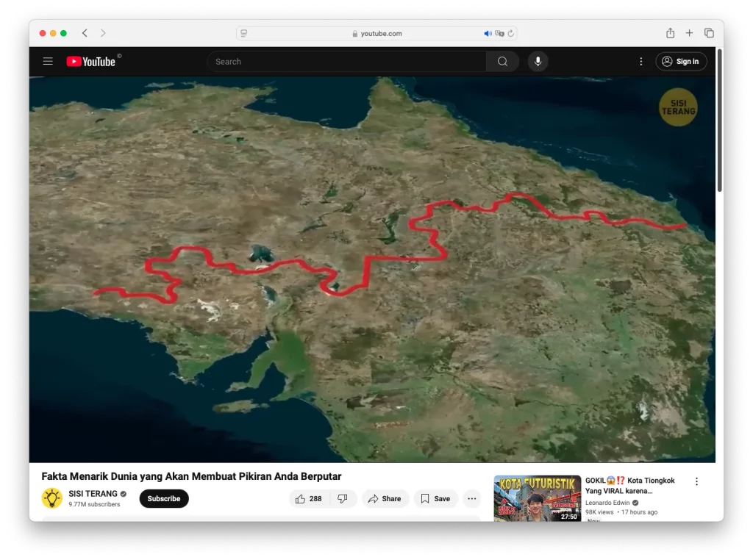Open a new tab with plus icon
Image resolution: width=753 pixels, height=560 pixels.
point(689,32)
